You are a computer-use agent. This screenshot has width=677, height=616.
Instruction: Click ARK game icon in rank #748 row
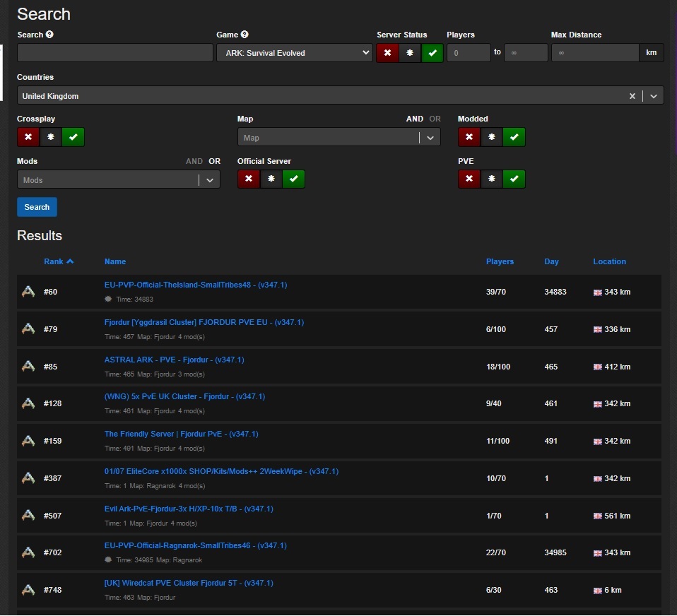tap(28, 590)
